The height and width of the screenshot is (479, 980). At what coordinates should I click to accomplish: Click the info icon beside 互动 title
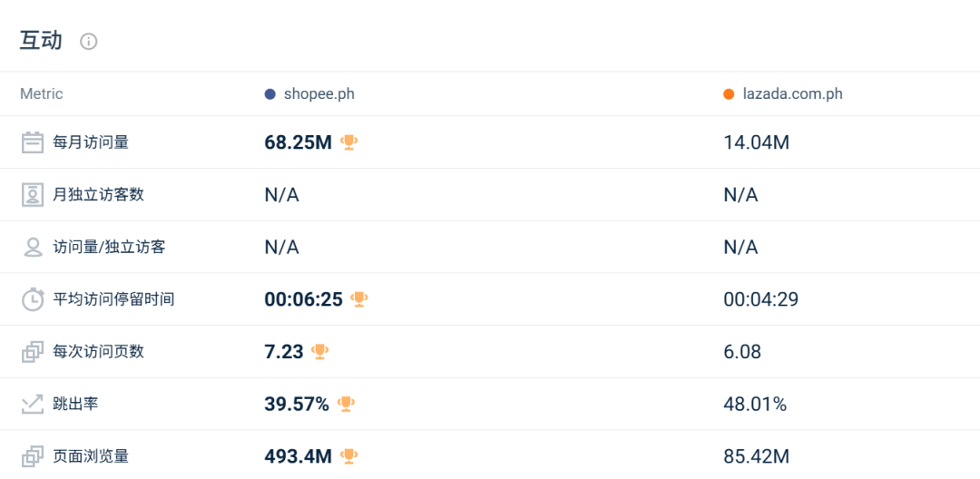pos(88,42)
